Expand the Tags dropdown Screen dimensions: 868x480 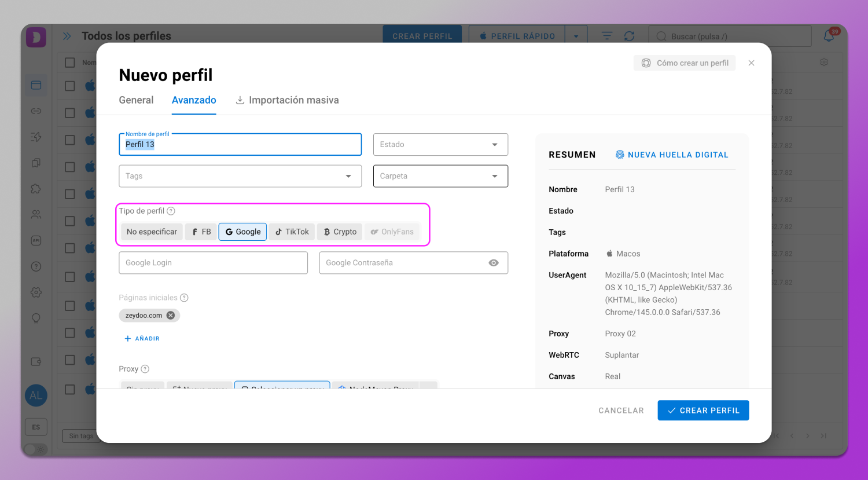pyautogui.click(x=240, y=176)
